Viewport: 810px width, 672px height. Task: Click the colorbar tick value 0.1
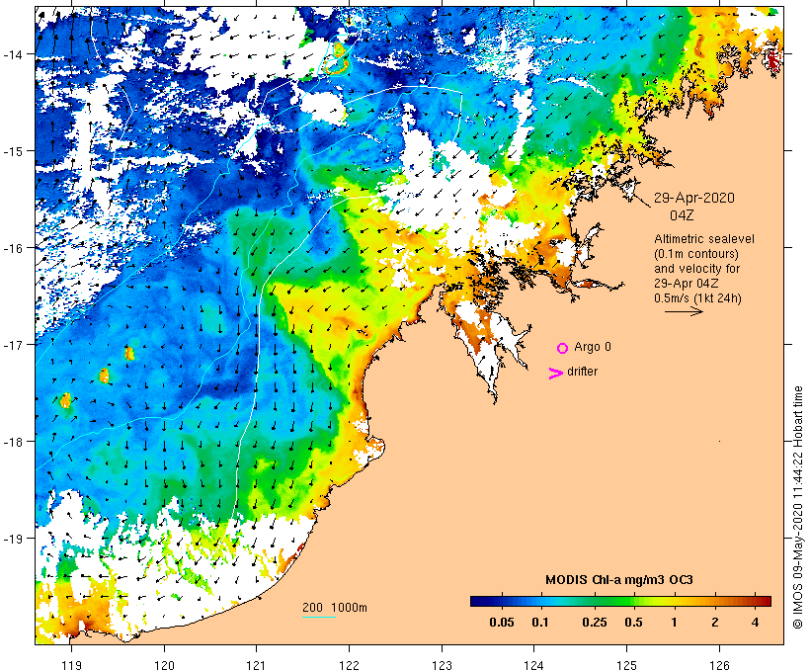(539, 622)
